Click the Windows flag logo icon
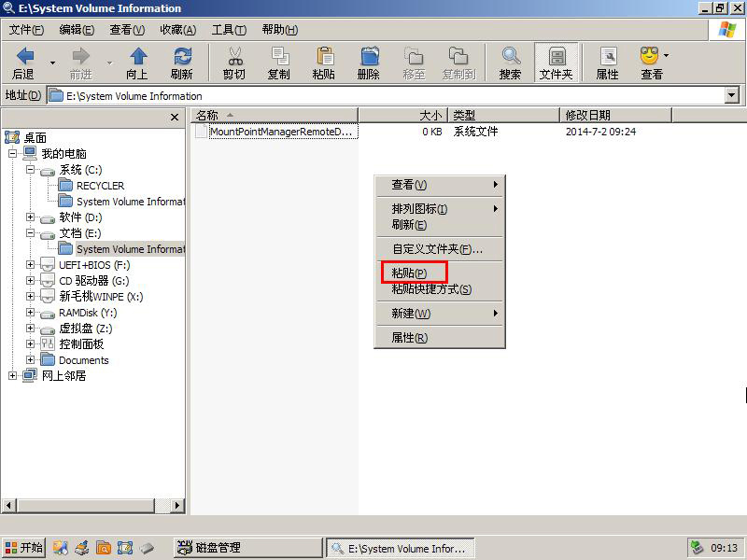 [727, 30]
